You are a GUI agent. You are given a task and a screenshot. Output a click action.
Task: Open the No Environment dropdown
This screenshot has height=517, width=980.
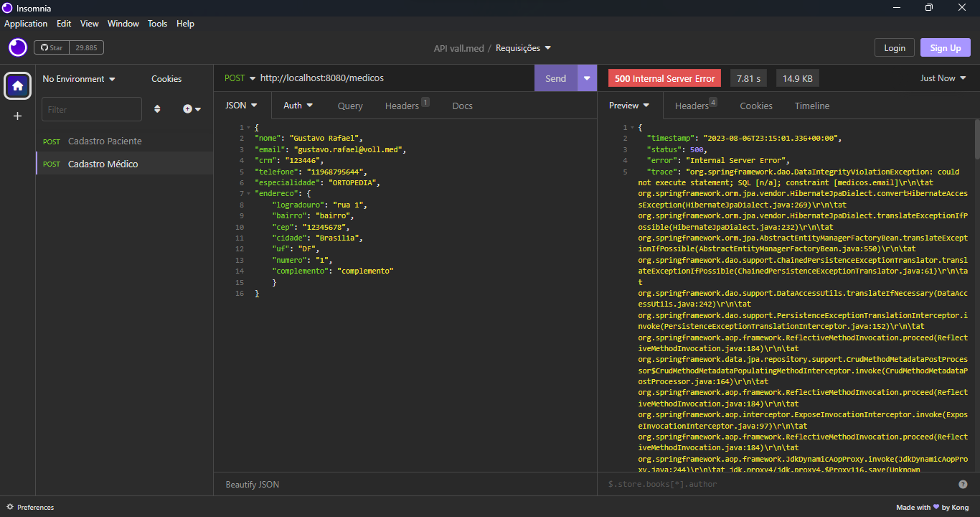[79, 79]
